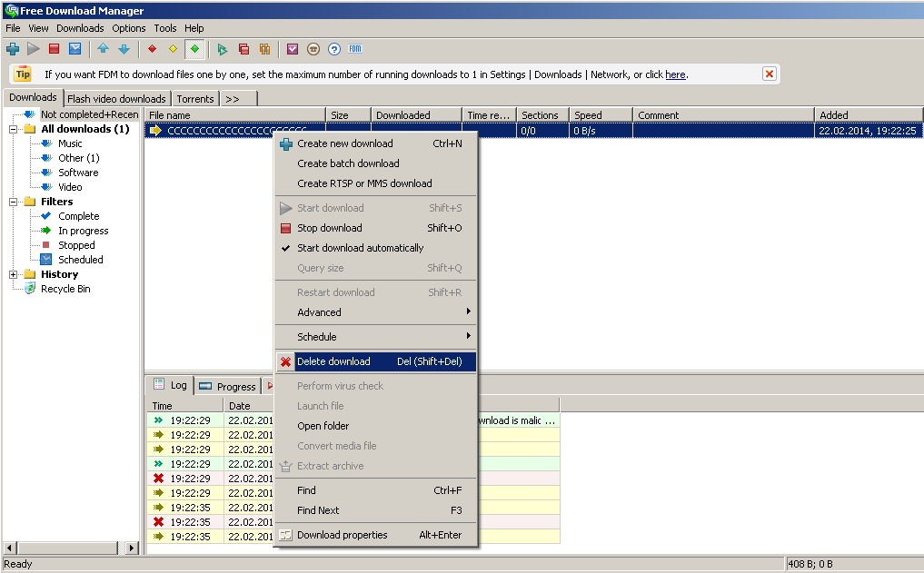The width and height of the screenshot is (924, 573).
Task: Choose Open folder in context menu
Action: [375, 426]
